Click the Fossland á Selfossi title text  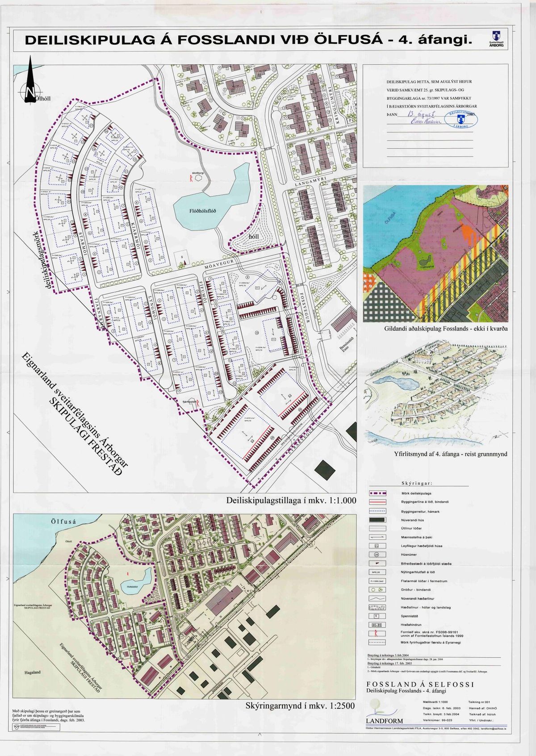tap(420, 685)
